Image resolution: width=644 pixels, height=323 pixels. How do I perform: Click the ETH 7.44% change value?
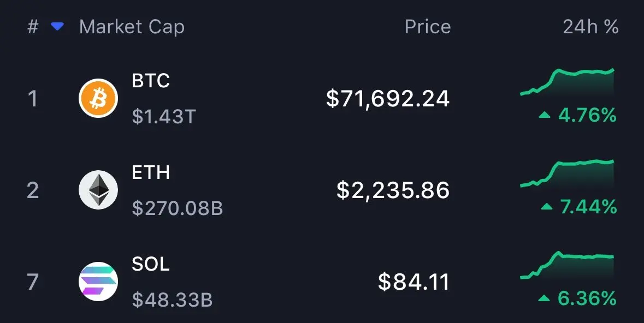click(588, 207)
